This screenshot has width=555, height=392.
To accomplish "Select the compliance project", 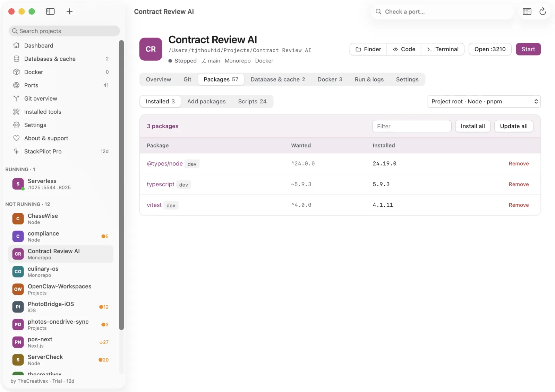I will click(61, 236).
